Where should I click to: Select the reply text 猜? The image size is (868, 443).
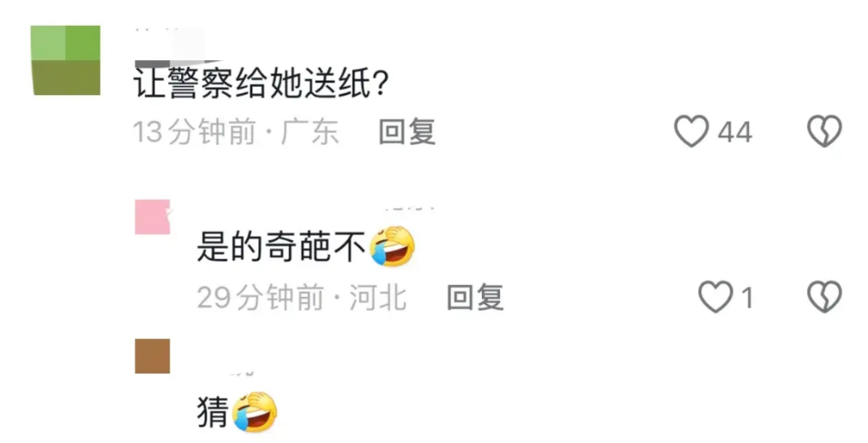213,412
